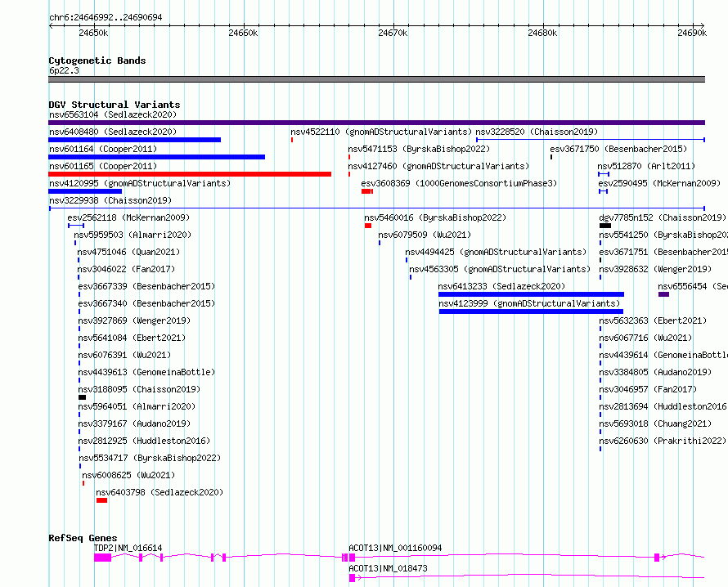Select esv3608369 (1000GenomesConsortiumPhase3) label
728x587 pixels.
[x=459, y=183]
